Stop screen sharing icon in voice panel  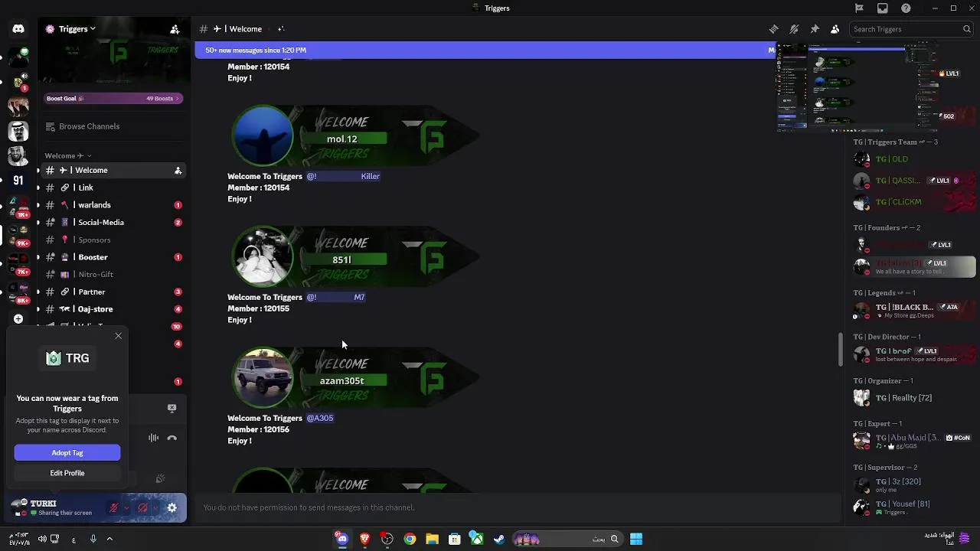pyautogui.click(x=171, y=409)
